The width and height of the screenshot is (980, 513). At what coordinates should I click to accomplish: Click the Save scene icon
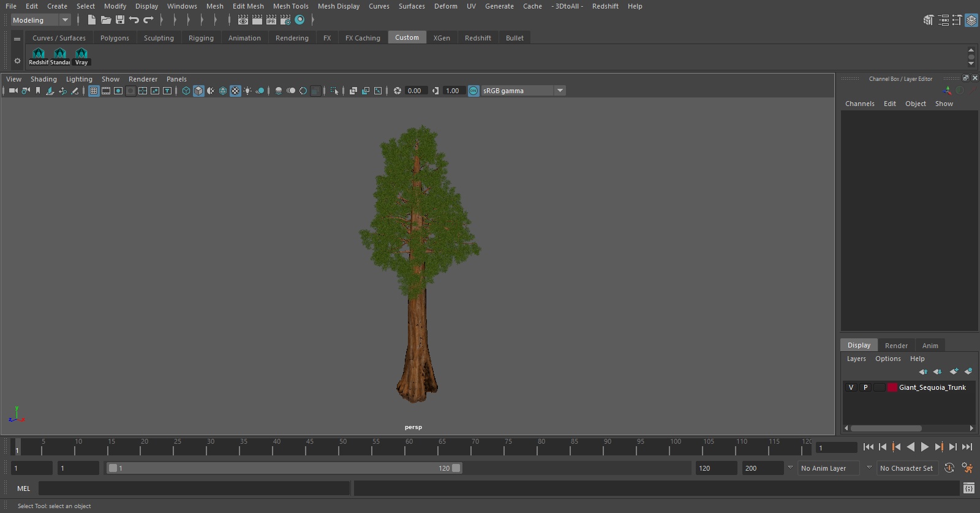click(x=120, y=20)
